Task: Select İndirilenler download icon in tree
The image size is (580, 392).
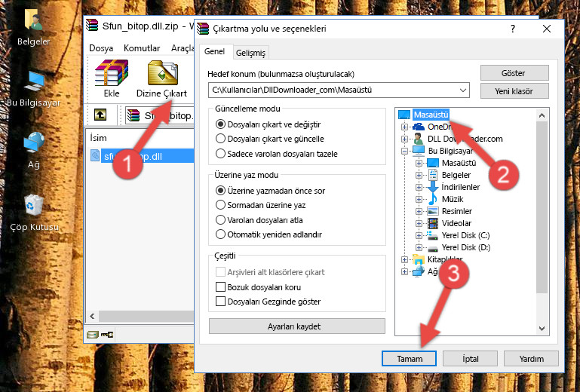Action: [432, 187]
